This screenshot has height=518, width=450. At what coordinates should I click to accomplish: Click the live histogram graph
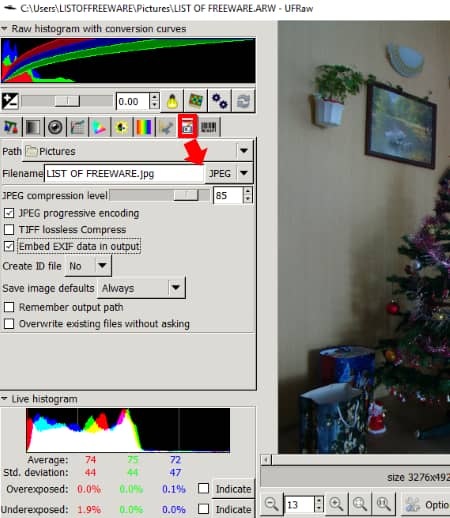tap(128, 430)
